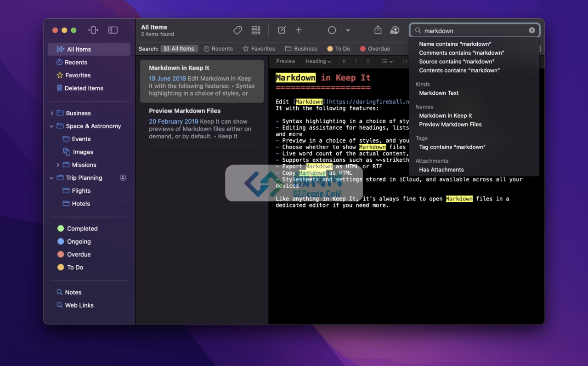
Task: Open the Web Links saved search
Action: point(89,305)
